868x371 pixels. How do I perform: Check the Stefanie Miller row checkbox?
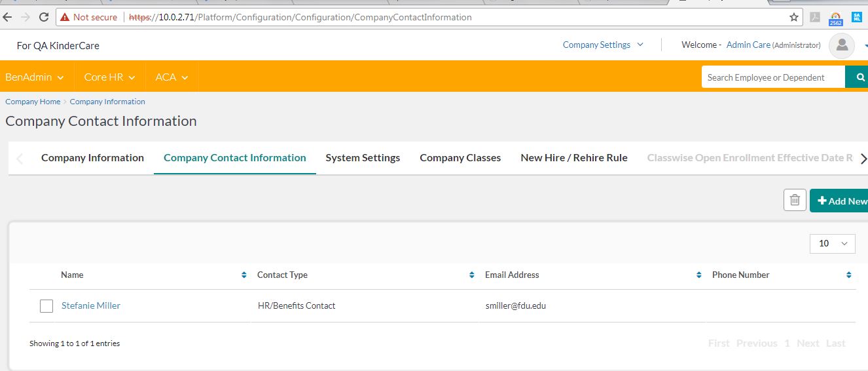tap(46, 306)
